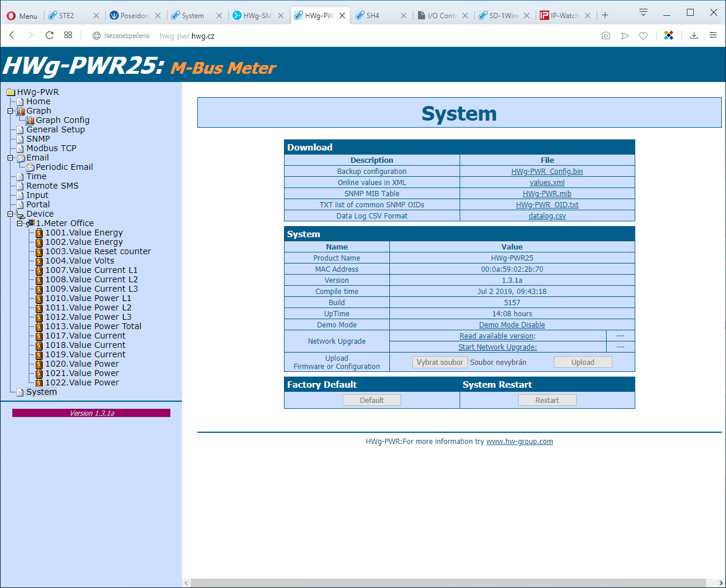Open the Opera Menu
Image resolution: width=726 pixels, height=588 pixels.
pos(22,16)
